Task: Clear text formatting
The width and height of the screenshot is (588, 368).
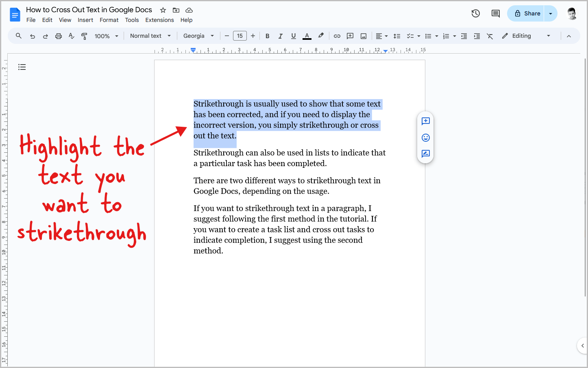Action: [490, 36]
